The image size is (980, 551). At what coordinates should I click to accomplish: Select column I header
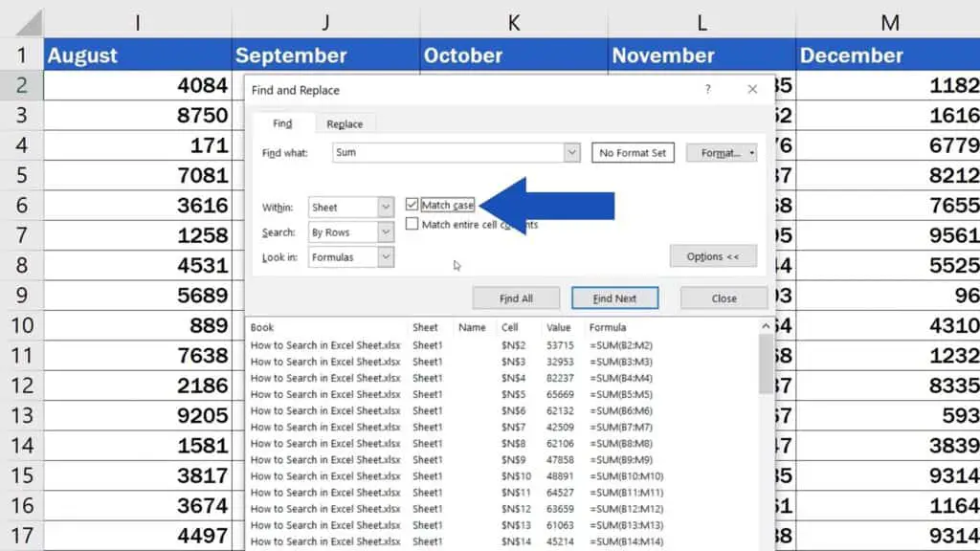[138, 23]
